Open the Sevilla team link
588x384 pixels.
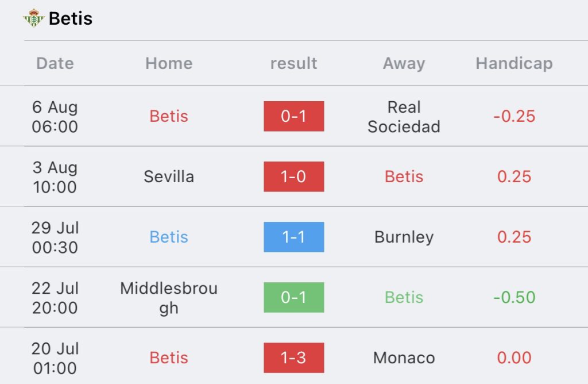pos(169,176)
